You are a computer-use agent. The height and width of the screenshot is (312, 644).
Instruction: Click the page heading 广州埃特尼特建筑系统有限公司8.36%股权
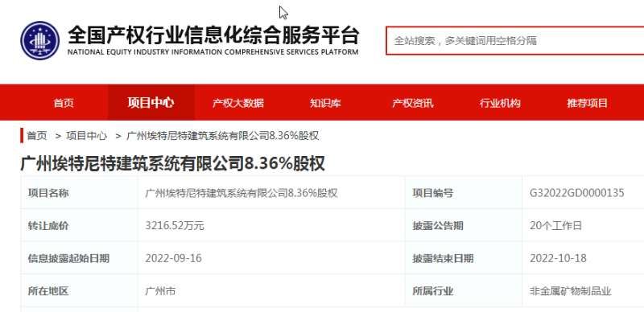click(x=172, y=163)
